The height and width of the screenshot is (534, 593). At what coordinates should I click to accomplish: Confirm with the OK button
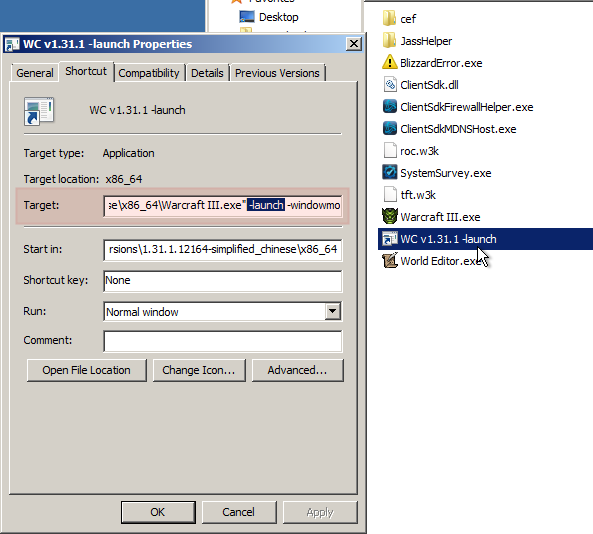coord(158,512)
